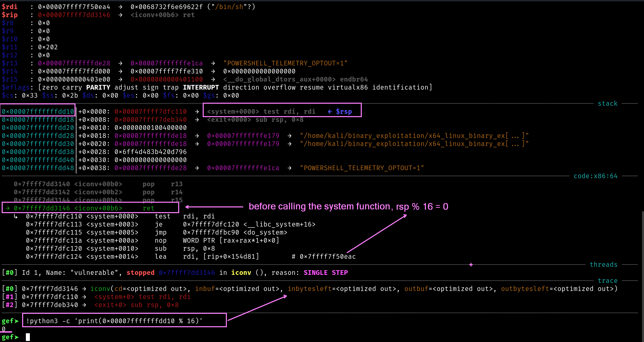Viewport: 644px width, 342px height.
Task: Click the 'threads' section header label
Action: (x=603, y=265)
